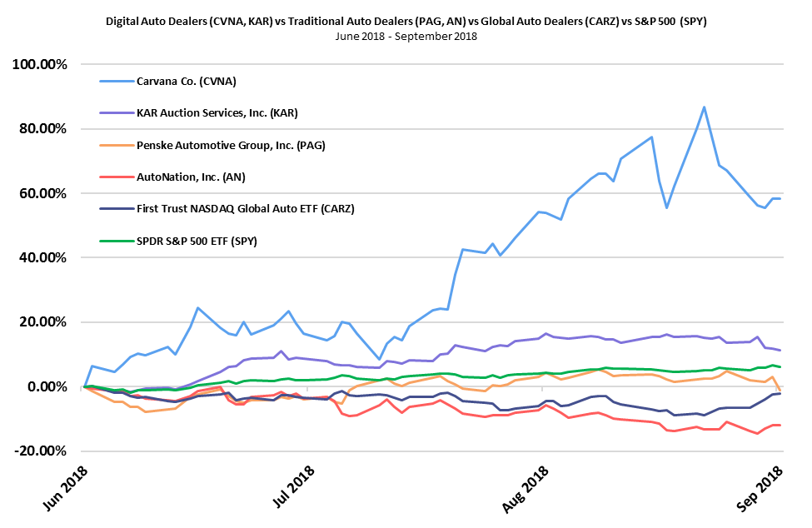Viewport: 812px width, 528px height.
Task: Click the orange Penske legend line swatch
Action: click(117, 146)
